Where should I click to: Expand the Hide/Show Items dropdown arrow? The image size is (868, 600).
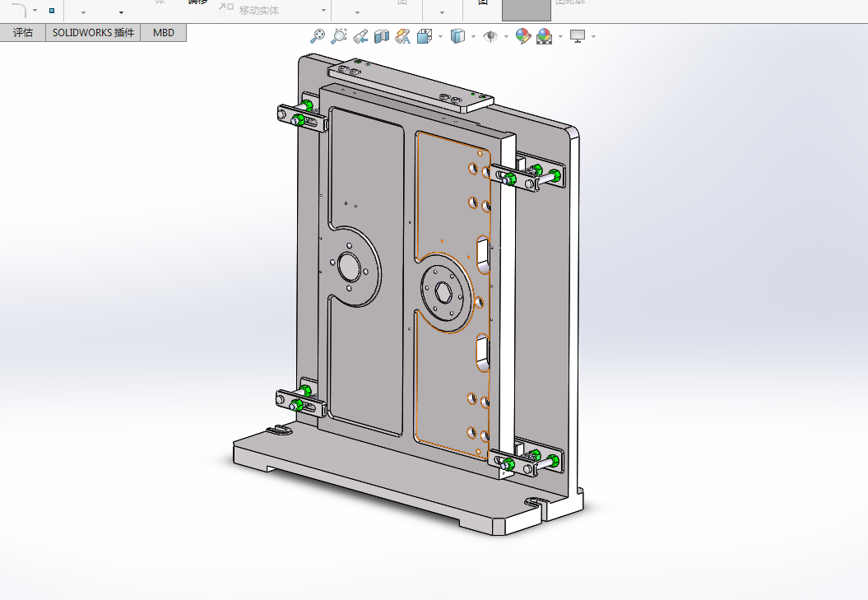(506, 36)
